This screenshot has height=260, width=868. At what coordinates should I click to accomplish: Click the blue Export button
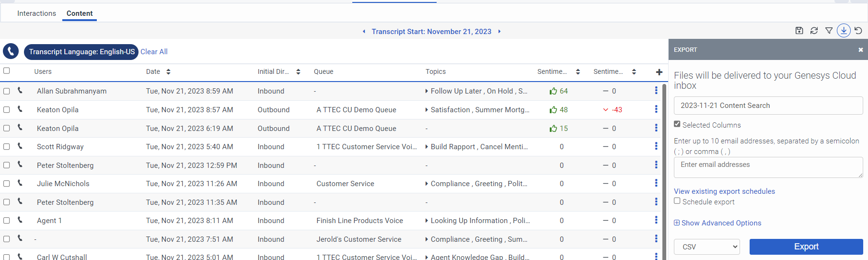tap(806, 247)
